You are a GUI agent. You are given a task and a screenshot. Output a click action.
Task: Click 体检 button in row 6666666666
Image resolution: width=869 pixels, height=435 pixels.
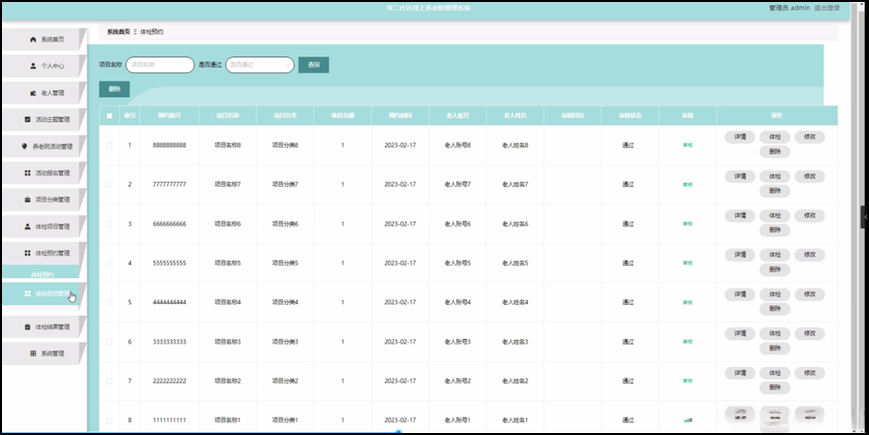coord(775,216)
